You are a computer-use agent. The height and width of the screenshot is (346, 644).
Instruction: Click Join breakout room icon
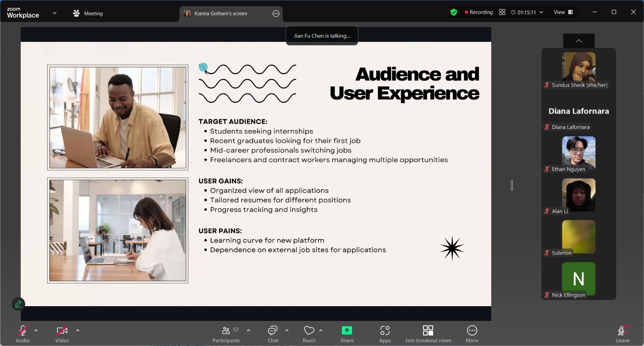pyautogui.click(x=428, y=330)
